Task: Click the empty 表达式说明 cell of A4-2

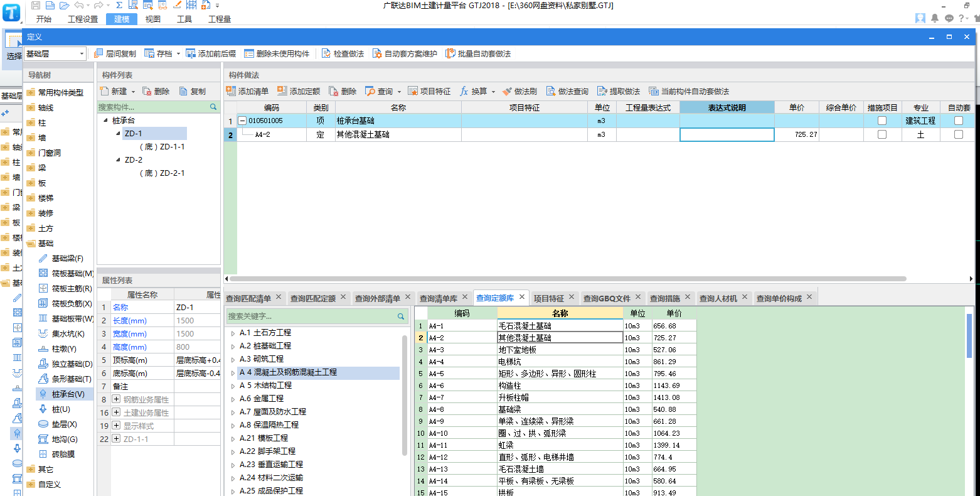Action: pyautogui.click(x=727, y=134)
